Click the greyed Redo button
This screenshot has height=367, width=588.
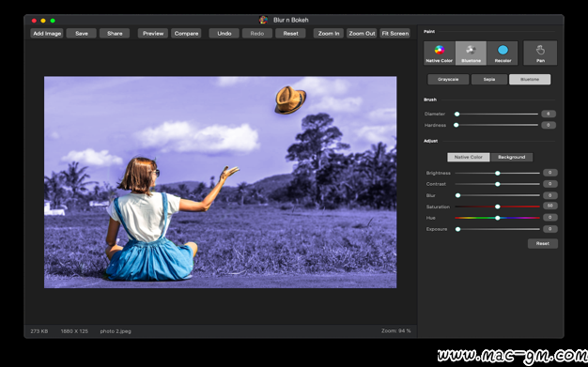(257, 34)
